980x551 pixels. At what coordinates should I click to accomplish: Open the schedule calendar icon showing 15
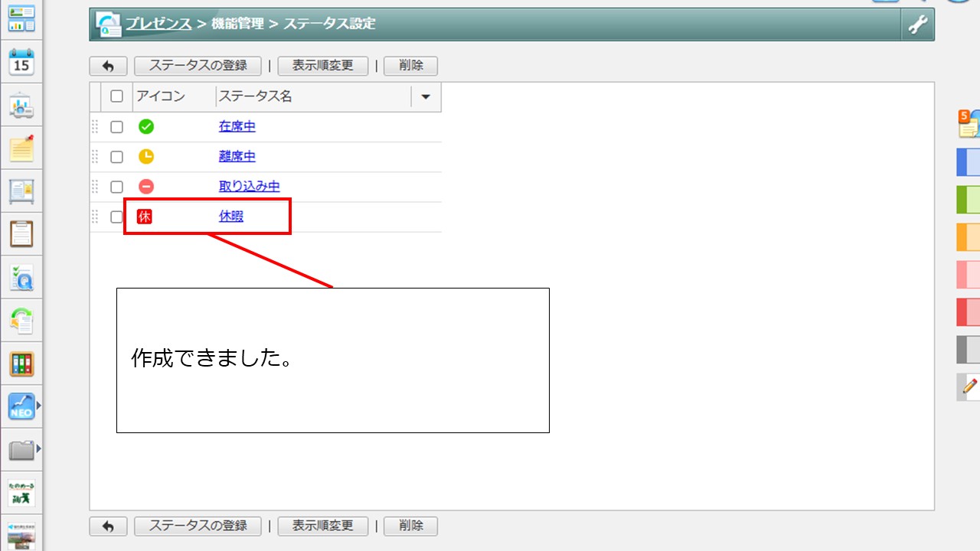click(21, 62)
